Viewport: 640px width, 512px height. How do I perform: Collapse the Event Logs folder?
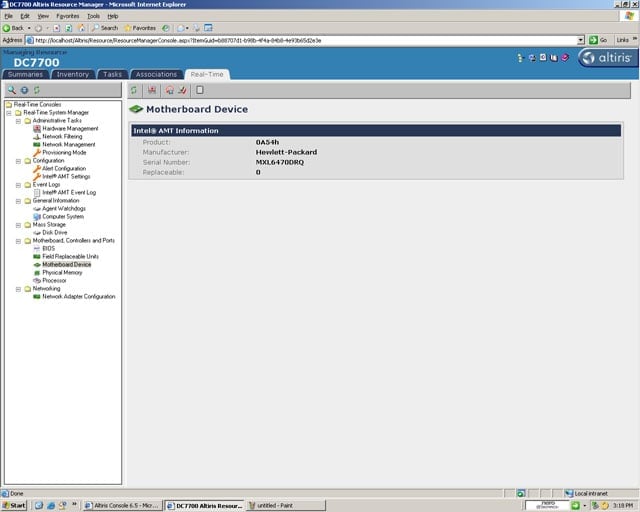(18, 185)
